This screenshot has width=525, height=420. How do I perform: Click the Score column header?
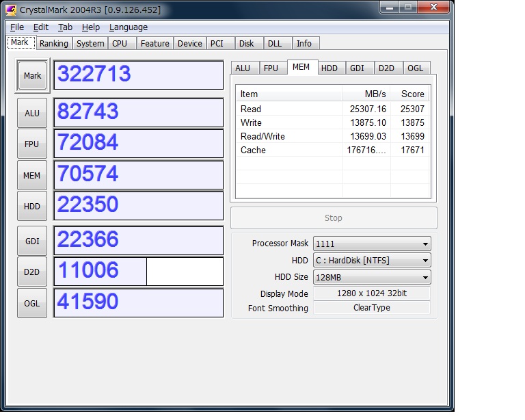(410, 94)
